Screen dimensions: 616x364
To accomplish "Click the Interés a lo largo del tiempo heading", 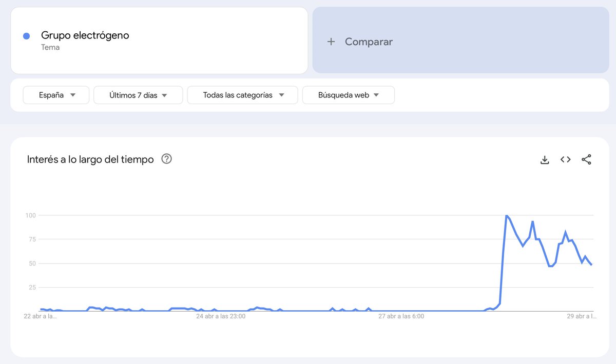I will coord(90,159).
